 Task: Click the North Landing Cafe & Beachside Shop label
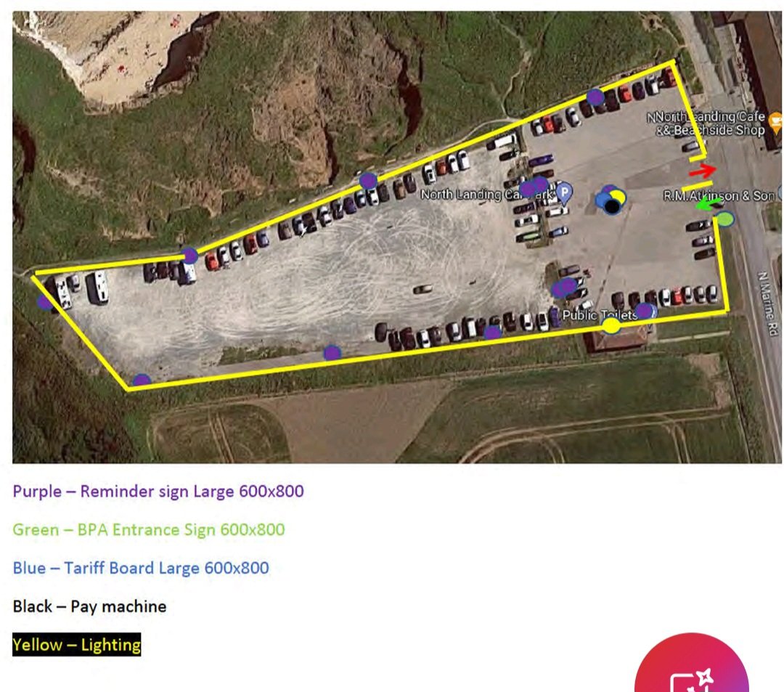[x=706, y=123]
